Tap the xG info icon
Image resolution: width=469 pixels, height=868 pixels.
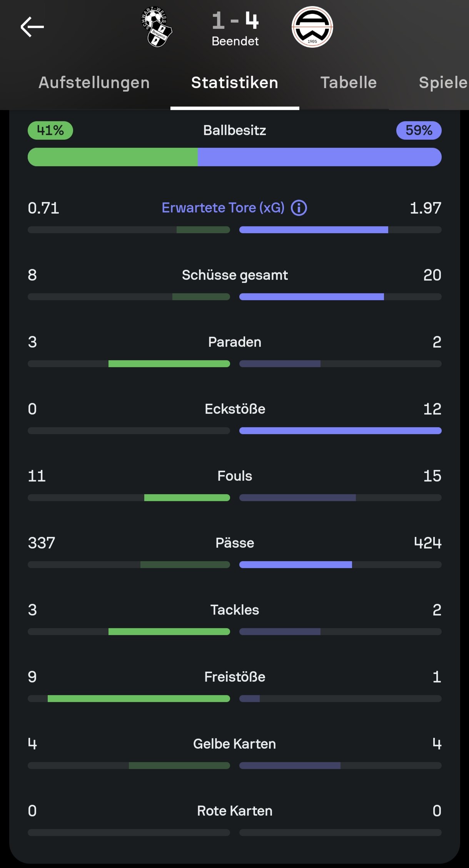299,208
